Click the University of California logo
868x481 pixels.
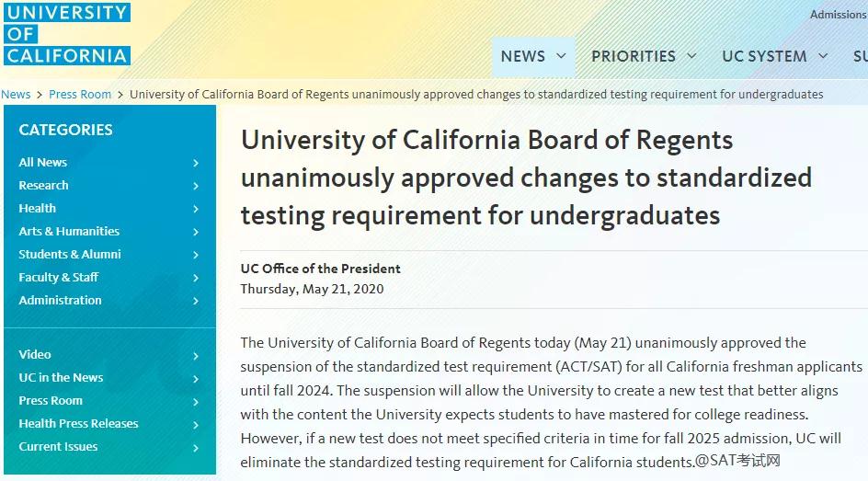(x=67, y=34)
